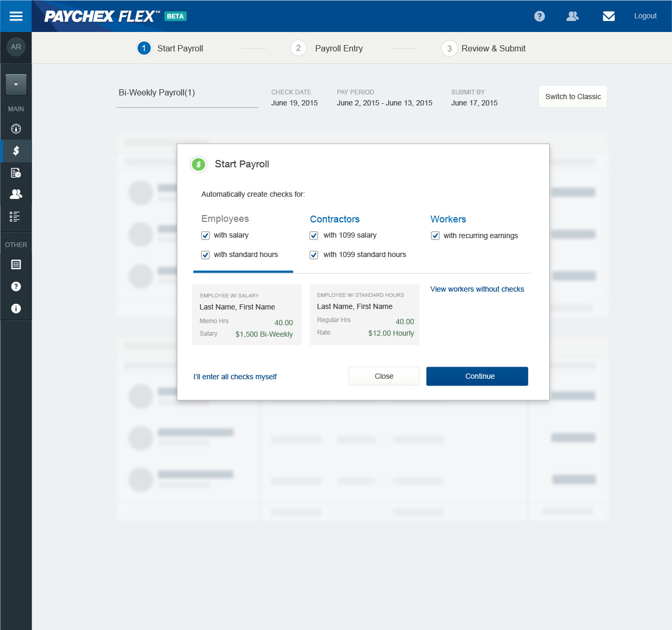Viewport: 672px width, 630px height.
Task: Open the calculator grid icon under Other
Action: click(16, 264)
